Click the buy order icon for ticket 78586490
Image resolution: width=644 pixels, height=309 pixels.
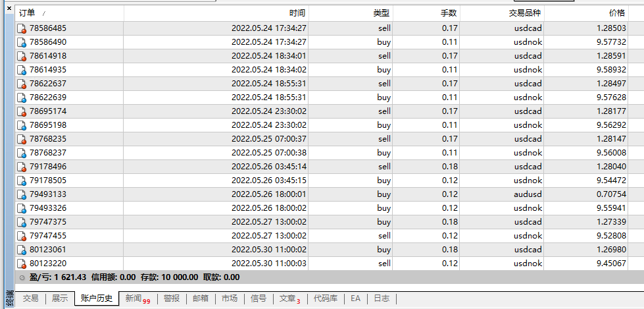coord(22,42)
